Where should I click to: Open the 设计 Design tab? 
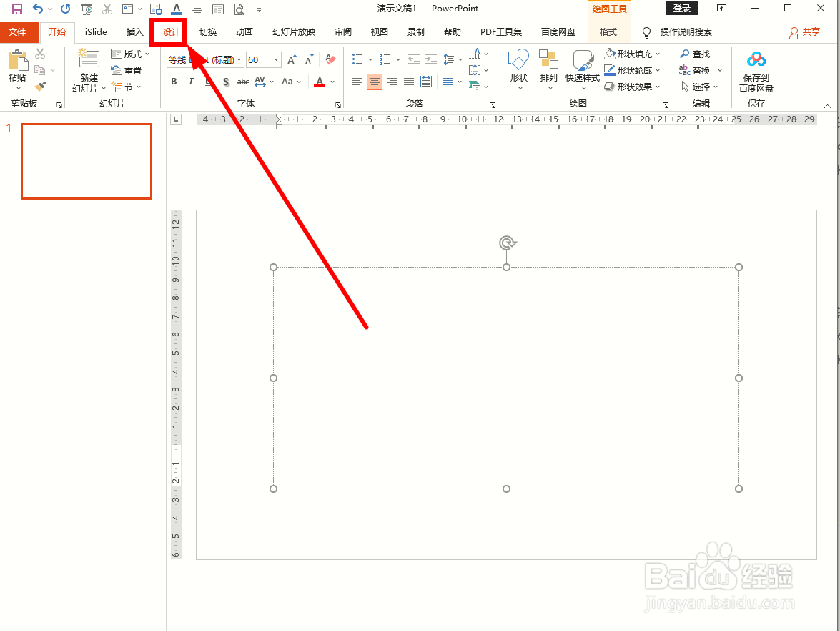(171, 32)
